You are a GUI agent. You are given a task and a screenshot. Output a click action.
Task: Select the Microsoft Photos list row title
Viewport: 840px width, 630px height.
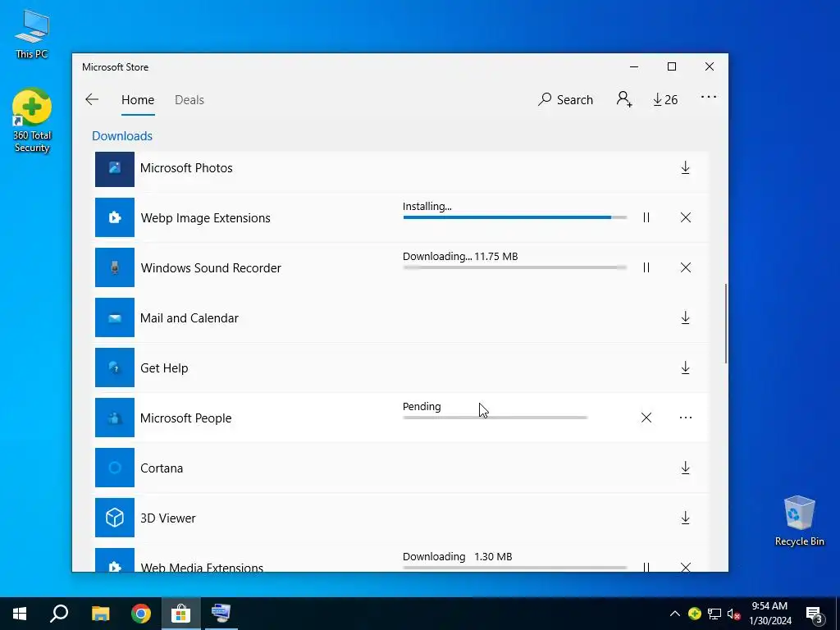coord(186,168)
